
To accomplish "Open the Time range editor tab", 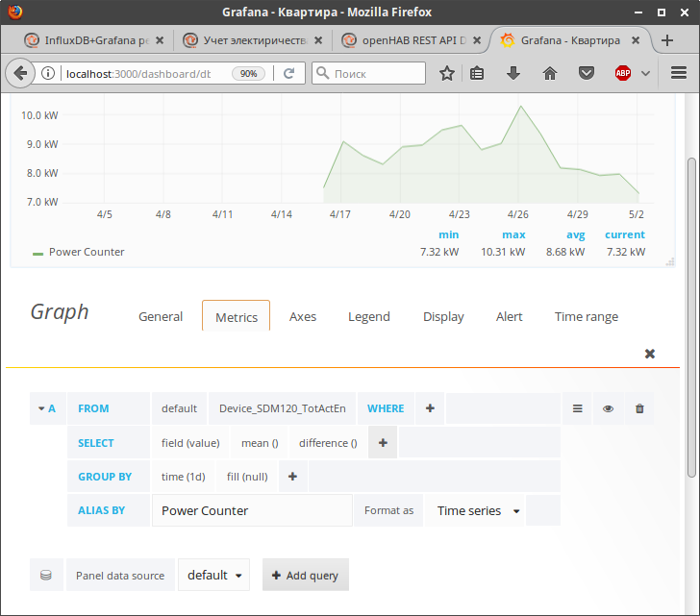I will pos(587,317).
